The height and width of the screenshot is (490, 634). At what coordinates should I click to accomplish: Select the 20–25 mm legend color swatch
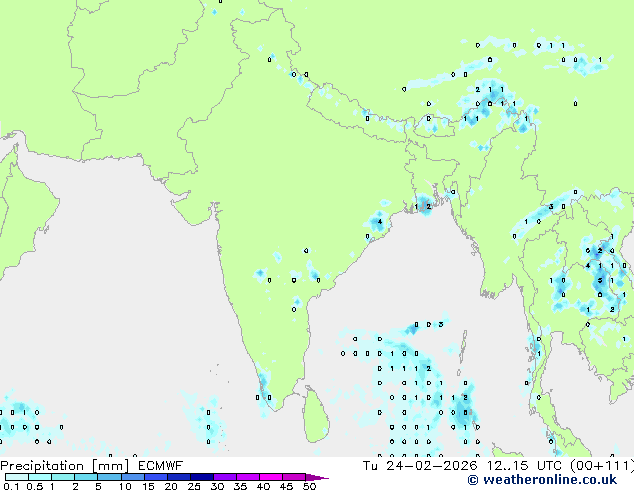point(179,477)
